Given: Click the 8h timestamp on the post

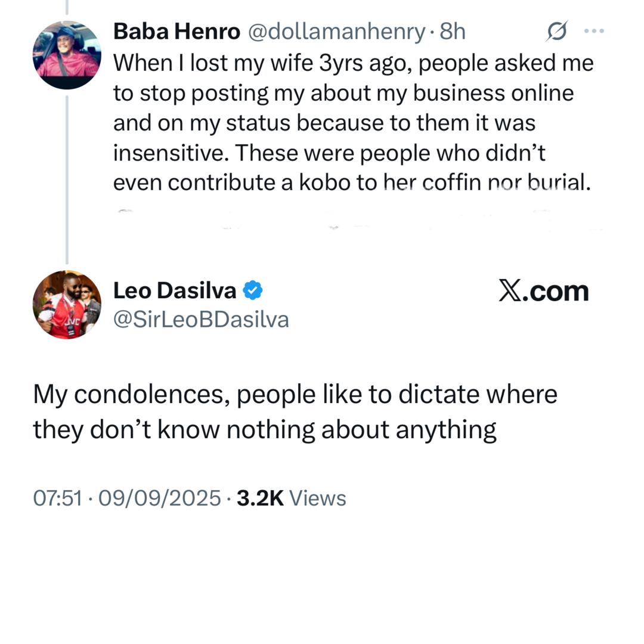Looking at the screenshot, I should point(452,32).
